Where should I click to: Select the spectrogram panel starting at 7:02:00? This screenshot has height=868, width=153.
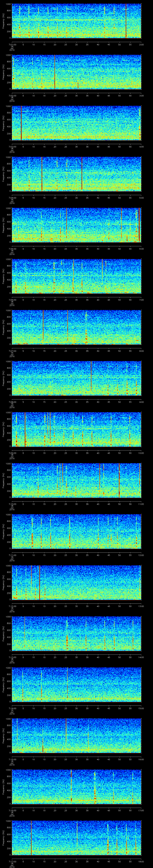76,72
